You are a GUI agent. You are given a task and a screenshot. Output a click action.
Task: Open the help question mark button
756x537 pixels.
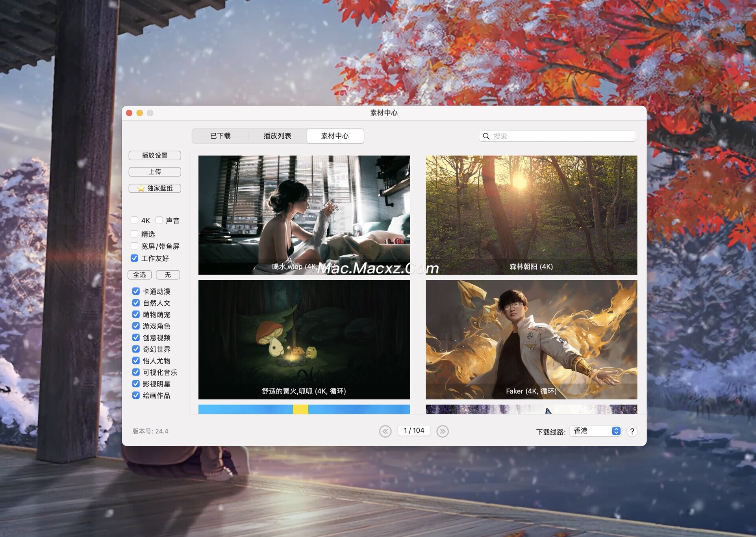click(632, 431)
